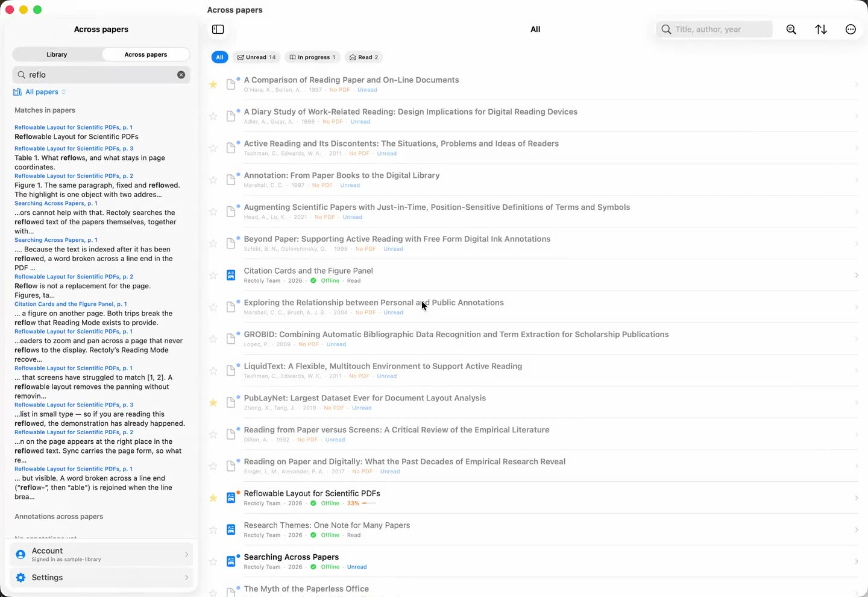
Task: Open chevron for 'Beyond Paper' row
Action: 856,244
